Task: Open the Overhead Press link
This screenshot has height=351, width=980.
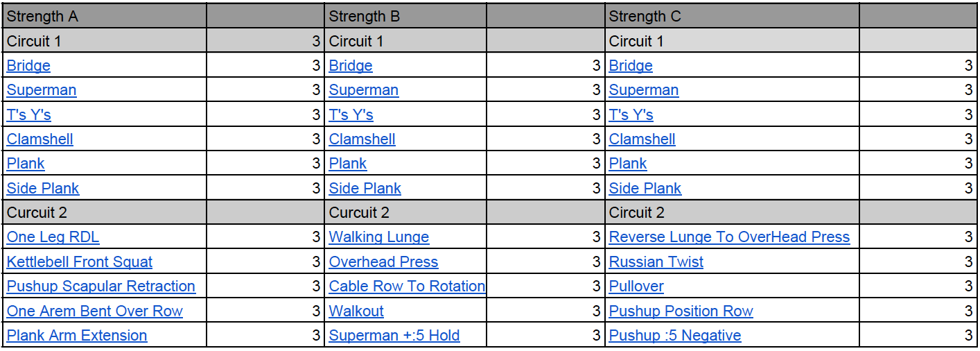Action: tap(383, 262)
